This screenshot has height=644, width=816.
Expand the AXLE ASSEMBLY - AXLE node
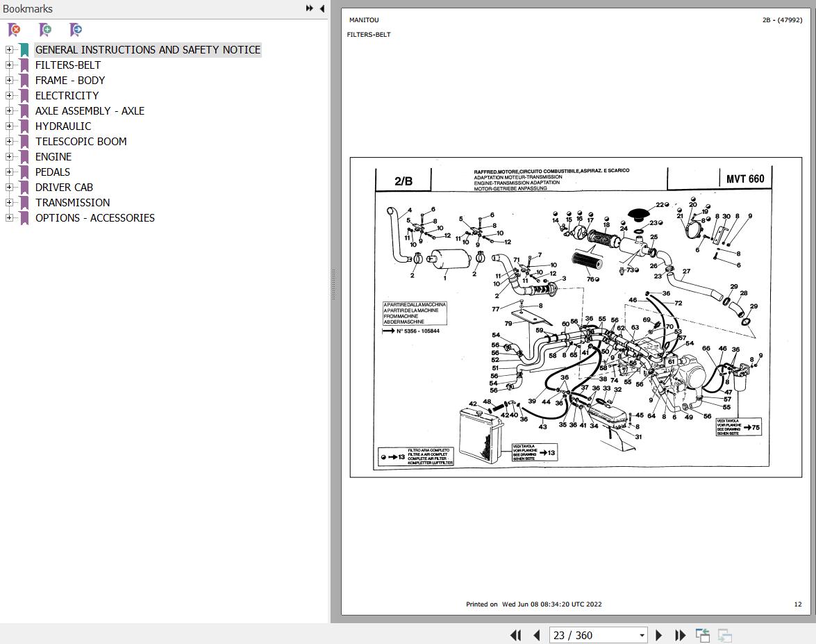[9, 111]
